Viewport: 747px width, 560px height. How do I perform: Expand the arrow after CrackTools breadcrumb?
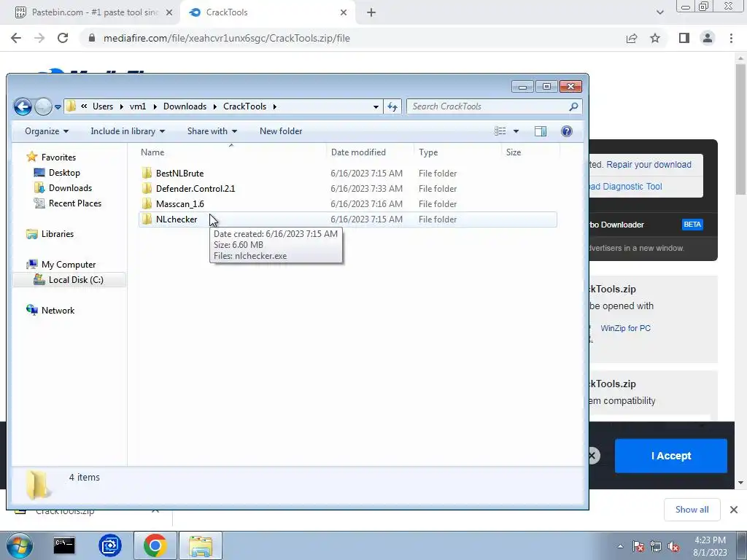click(275, 106)
